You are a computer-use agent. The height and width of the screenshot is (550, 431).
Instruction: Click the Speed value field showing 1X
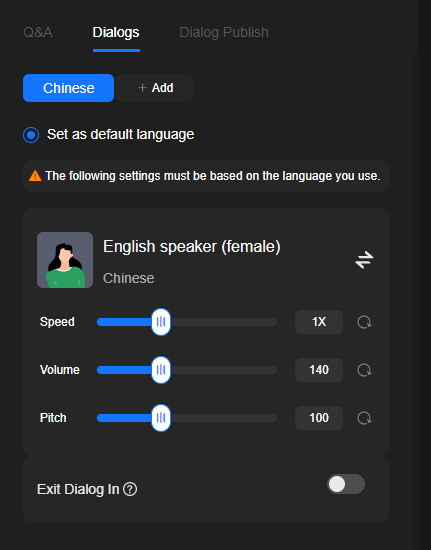click(319, 322)
